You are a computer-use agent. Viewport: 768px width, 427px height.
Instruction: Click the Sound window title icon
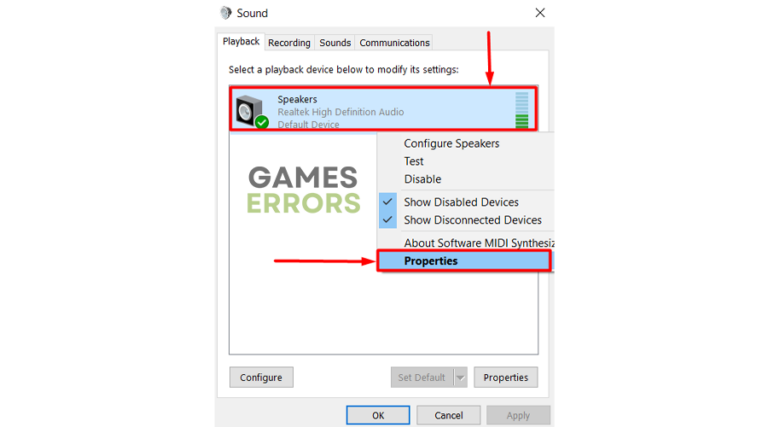tap(226, 13)
